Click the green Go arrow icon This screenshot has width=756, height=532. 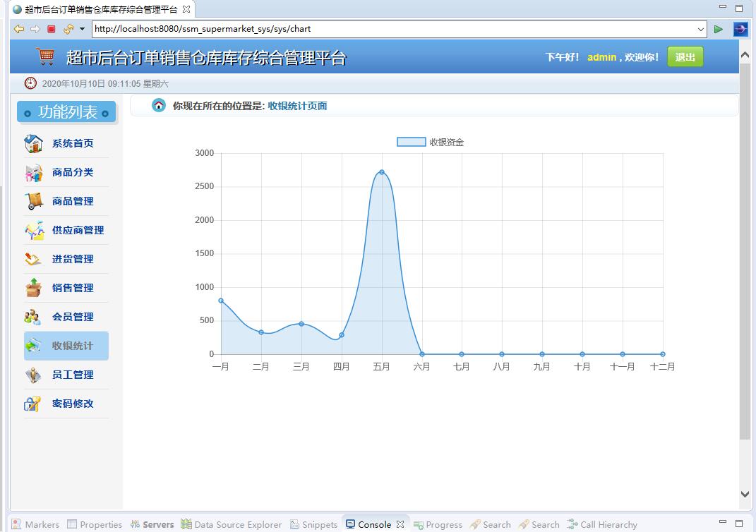719,29
